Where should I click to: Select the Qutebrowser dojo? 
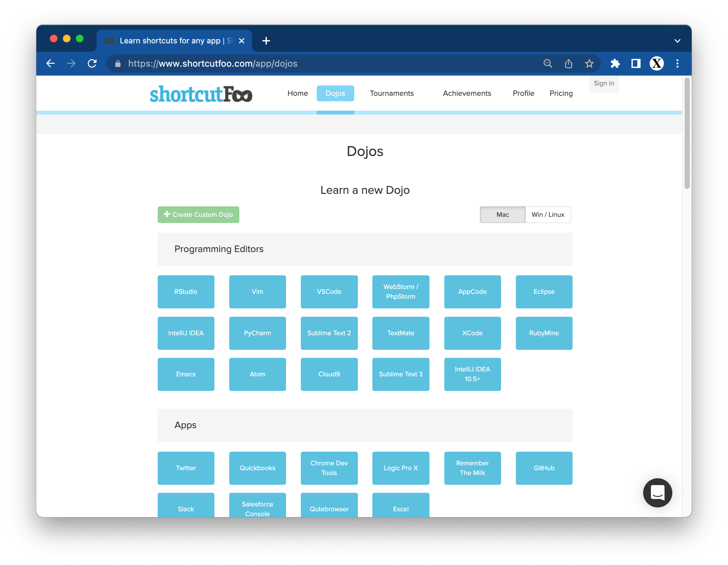329,505
